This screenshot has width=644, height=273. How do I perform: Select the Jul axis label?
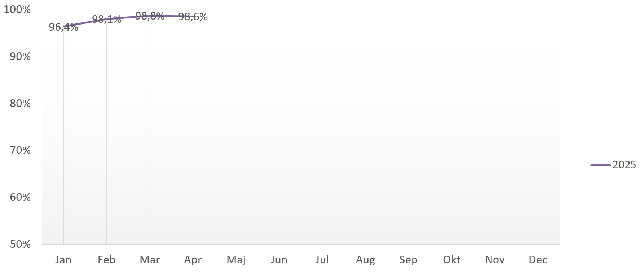pyautogui.click(x=322, y=260)
